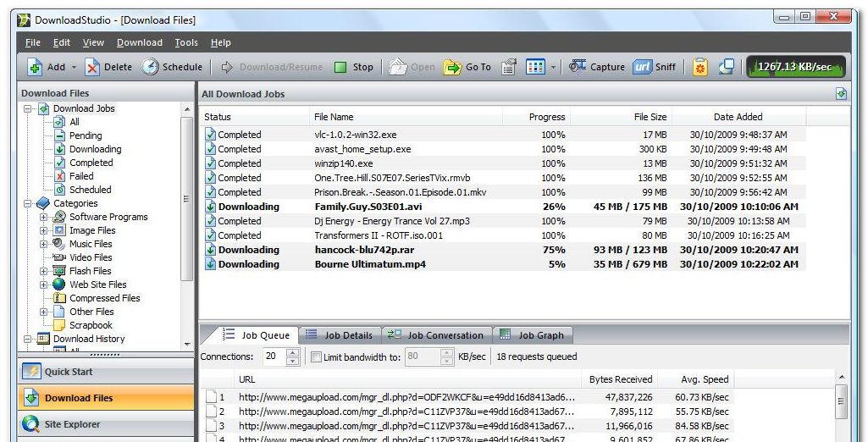Expand the Software Programs category
Viewport: 868px width, 442px height.
[x=43, y=218]
